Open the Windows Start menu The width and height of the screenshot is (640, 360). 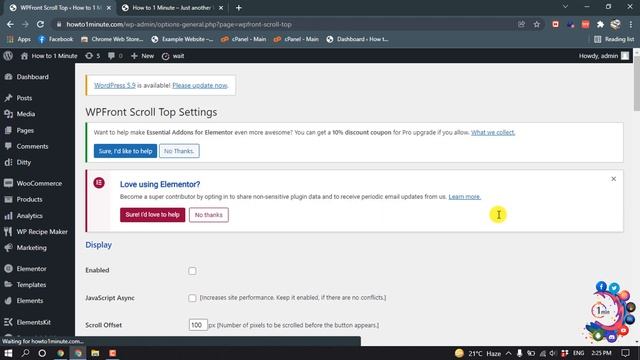8,353
